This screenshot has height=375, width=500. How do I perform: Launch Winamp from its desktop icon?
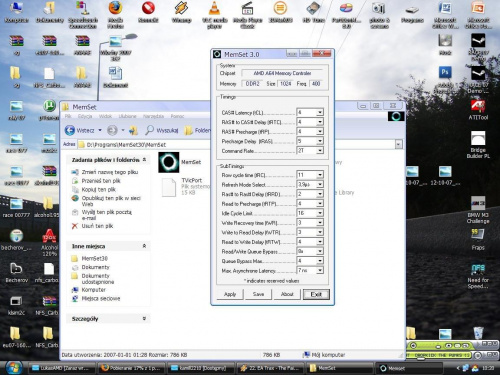pos(181,12)
